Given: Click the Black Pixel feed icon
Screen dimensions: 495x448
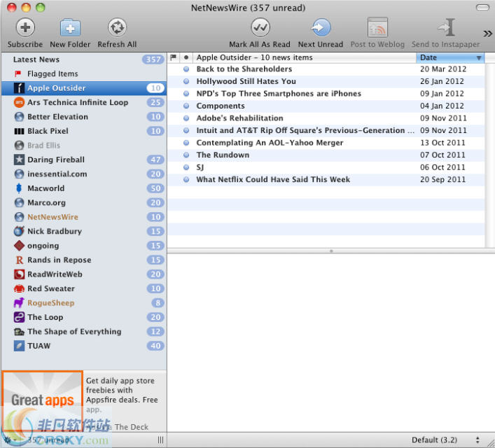Looking at the screenshot, I should coord(20,131).
